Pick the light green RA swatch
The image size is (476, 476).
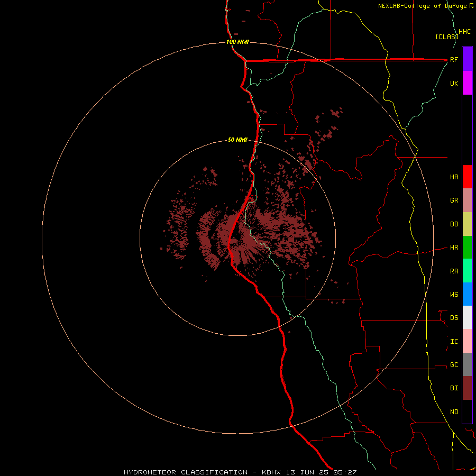467,271
